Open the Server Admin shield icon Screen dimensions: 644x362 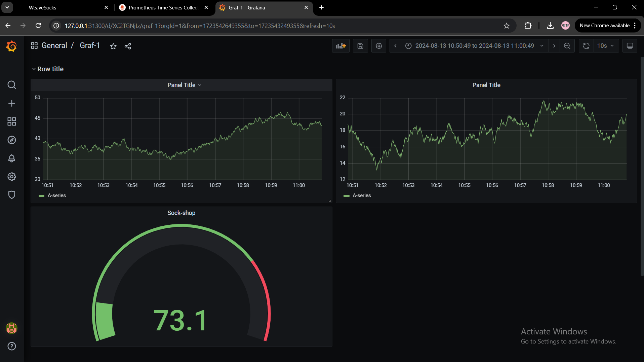tap(12, 195)
